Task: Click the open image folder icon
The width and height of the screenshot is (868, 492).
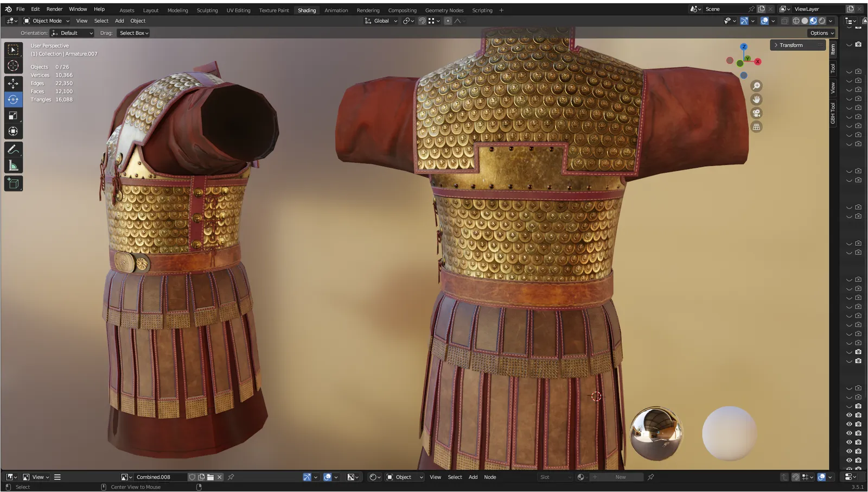Action: click(x=210, y=477)
